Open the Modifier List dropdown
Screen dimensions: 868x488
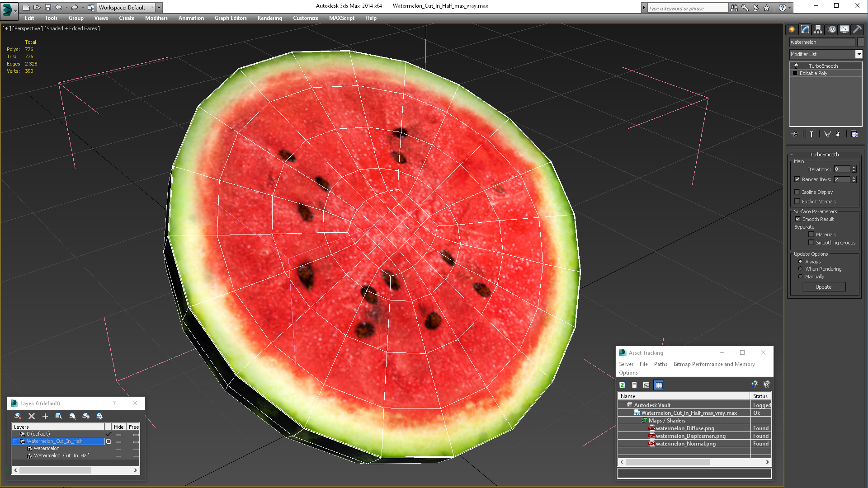pos(859,54)
